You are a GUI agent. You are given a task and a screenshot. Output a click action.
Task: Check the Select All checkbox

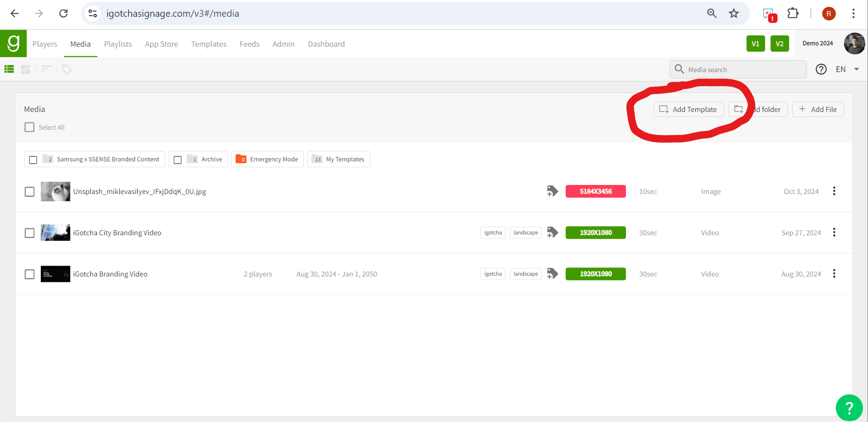click(29, 127)
